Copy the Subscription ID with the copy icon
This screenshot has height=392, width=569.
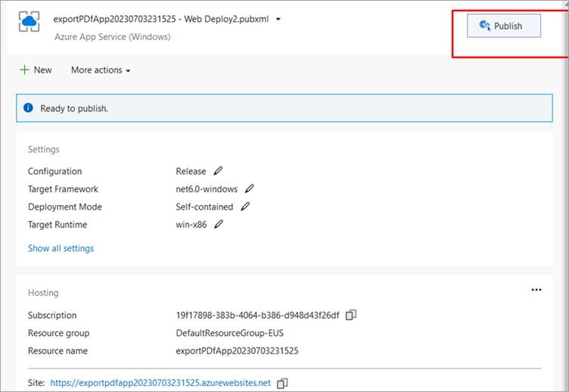click(x=351, y=315)
